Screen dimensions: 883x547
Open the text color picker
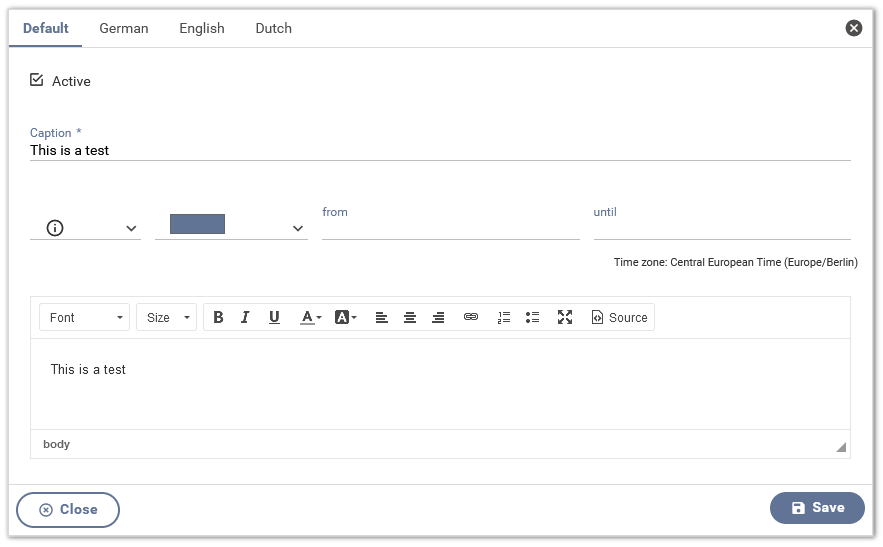[311, 317]
